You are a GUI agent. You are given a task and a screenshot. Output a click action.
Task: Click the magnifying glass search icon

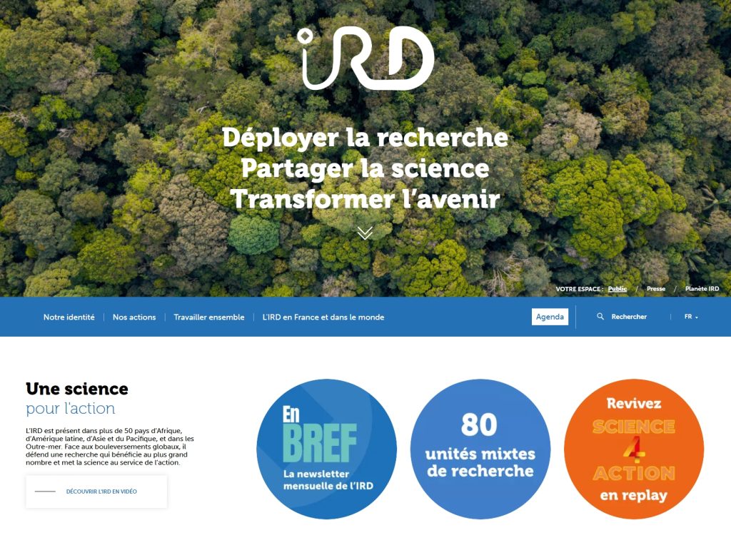coord(600,317)
